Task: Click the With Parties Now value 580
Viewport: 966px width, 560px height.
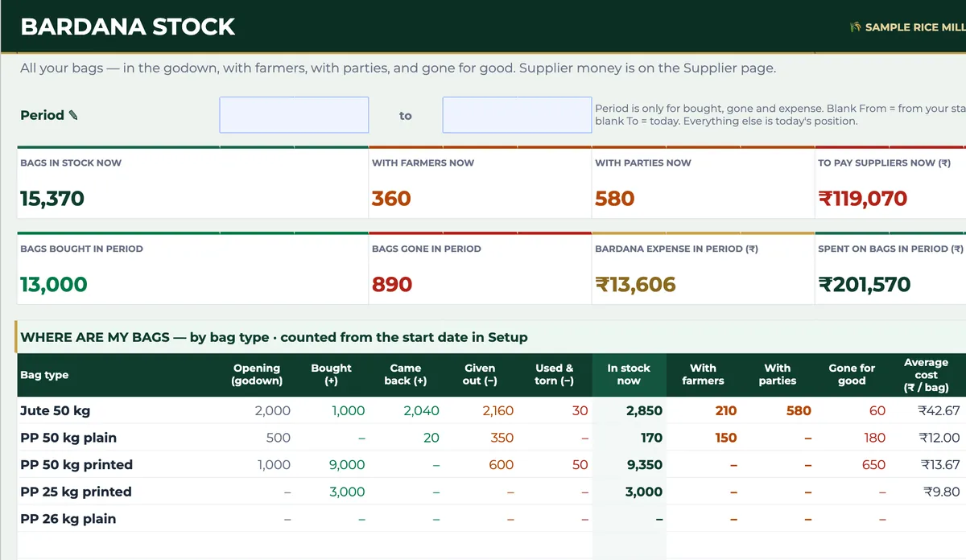Action: [x=615, y=199]
